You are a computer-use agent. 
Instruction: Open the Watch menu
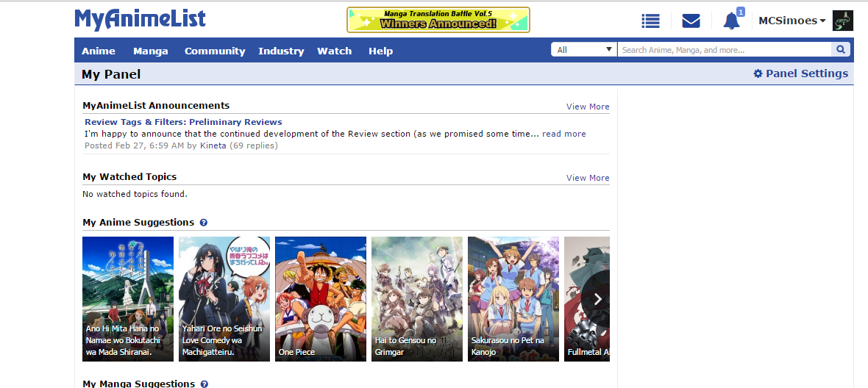[335, 51]
